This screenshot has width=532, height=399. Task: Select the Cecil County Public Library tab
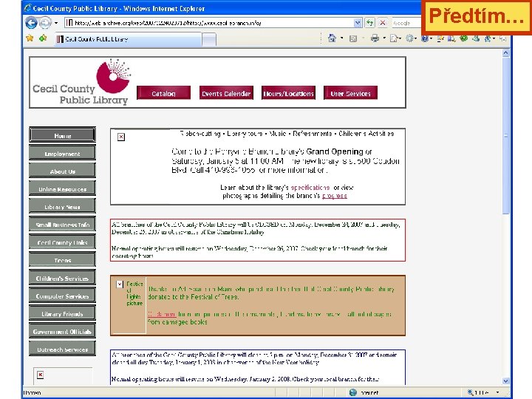(x=129, y=39)
